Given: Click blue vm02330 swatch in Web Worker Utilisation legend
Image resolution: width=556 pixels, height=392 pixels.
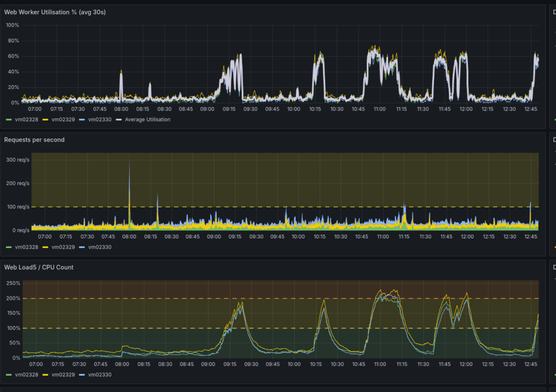Looking at the screenshot, I should [82, 119].
